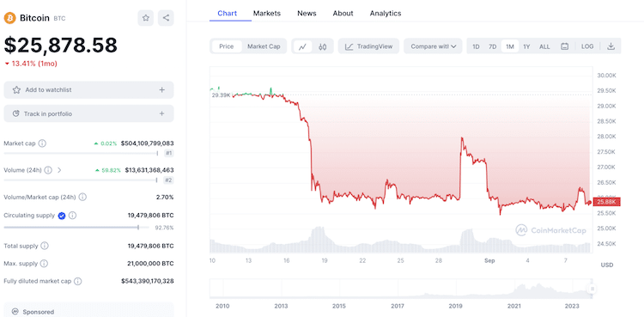Open the About tab

point(343,13)
